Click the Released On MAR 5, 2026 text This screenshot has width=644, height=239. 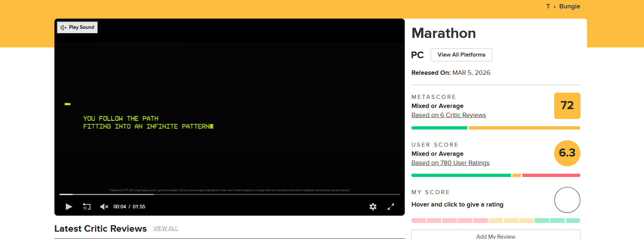coord(451,73)
